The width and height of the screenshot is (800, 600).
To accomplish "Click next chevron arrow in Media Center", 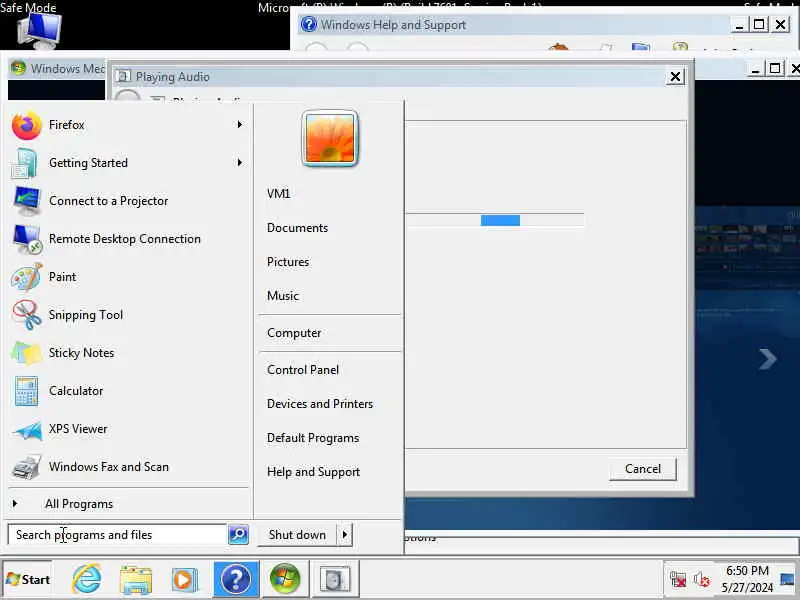I will pyautogui.click(x=767, y=359).
